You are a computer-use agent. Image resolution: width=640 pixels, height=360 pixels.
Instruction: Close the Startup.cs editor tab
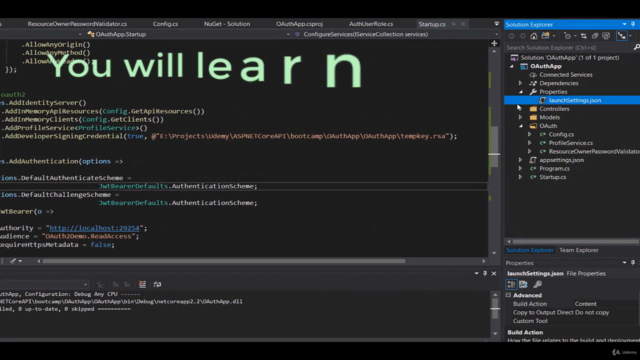pyautogui.click(x=463, y=24)
